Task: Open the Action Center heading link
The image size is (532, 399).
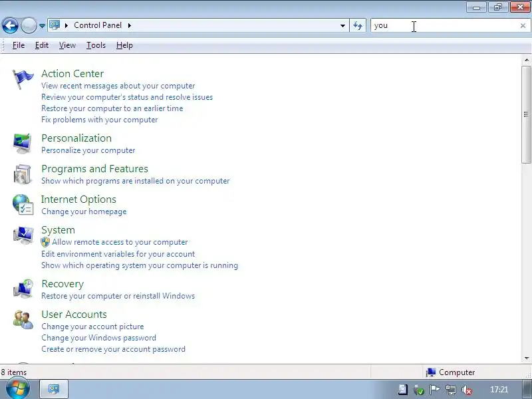Action: coord(72,74)
